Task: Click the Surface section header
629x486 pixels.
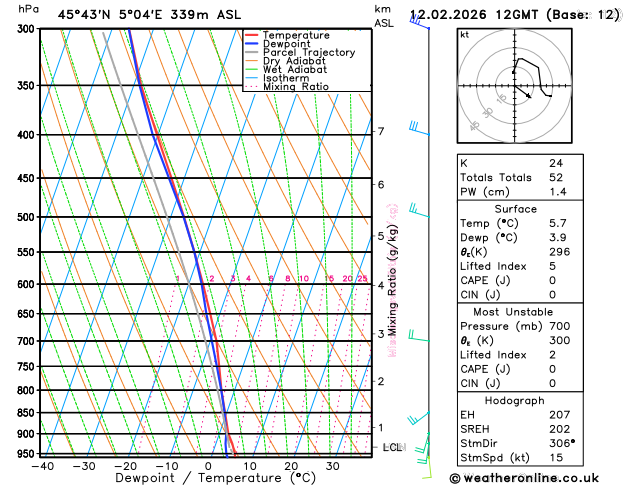Action: pos(515,209)
